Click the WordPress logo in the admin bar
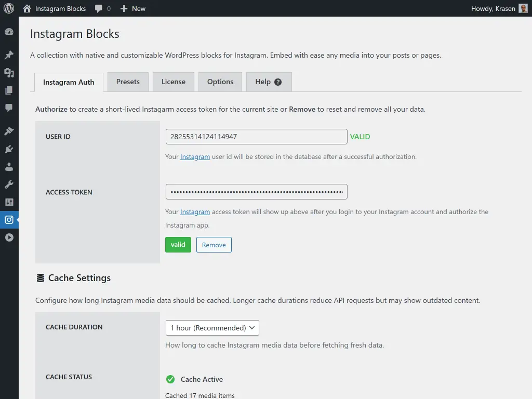This screenshot has height=399, width=532. (9, 8)
